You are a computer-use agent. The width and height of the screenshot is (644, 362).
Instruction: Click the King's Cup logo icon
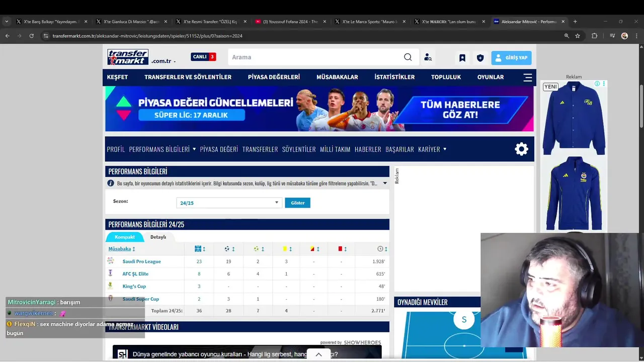coord(111,286)
